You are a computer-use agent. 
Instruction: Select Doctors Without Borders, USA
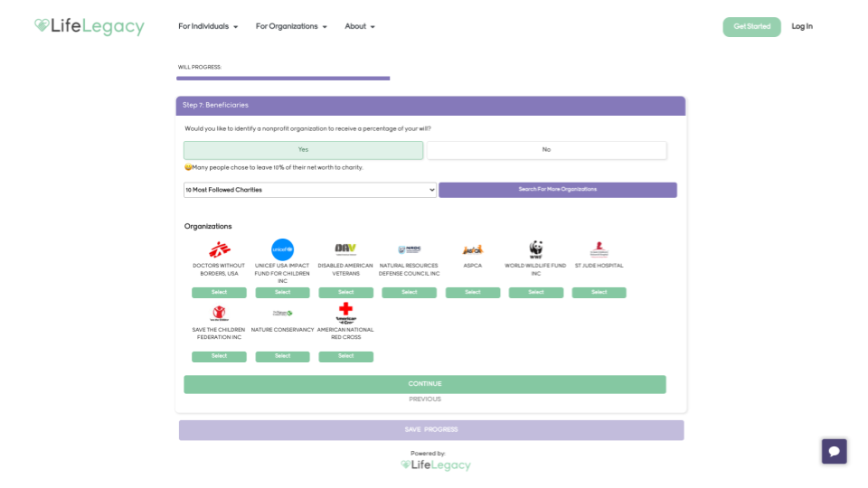[219, 292]
